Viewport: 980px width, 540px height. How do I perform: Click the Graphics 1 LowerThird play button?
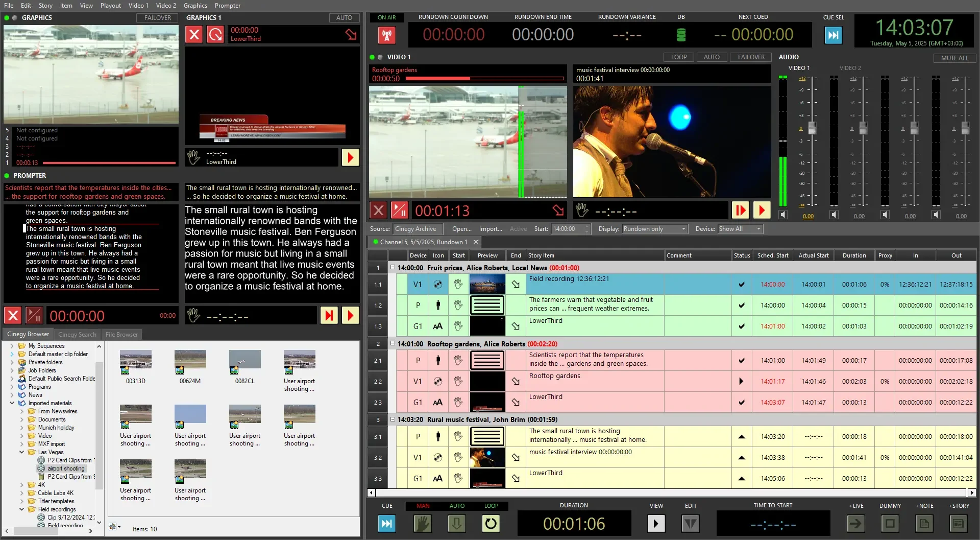[x=350, y=157]
